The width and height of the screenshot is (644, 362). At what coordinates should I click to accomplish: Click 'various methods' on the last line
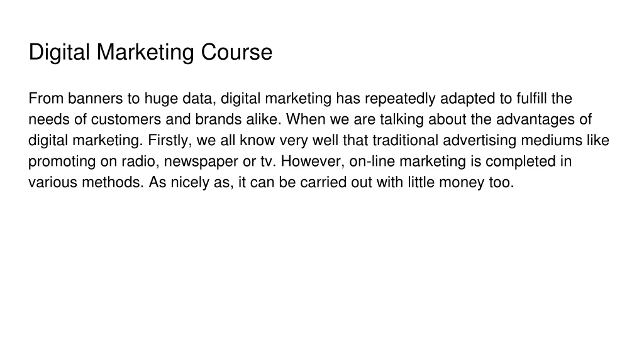(86, 182)
